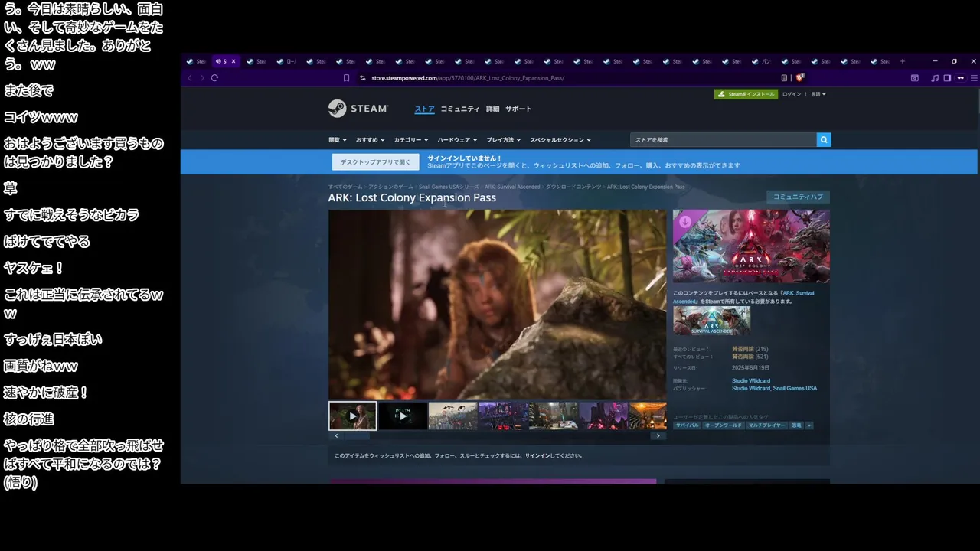Select the マルチプレイヤー tag
This screenshot has height=551, width=980.
coord(767,425)
